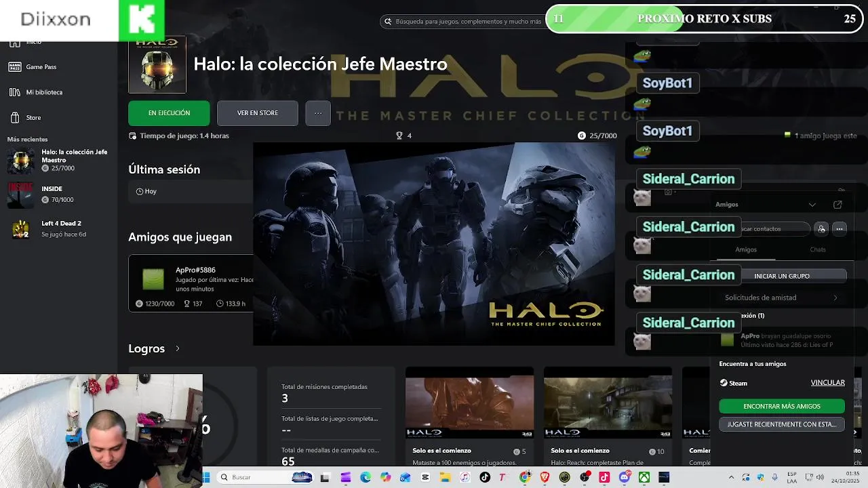
Task: Open the 'Solo es el comienzo' 5G achievement
Action: (x=469, y=417)
